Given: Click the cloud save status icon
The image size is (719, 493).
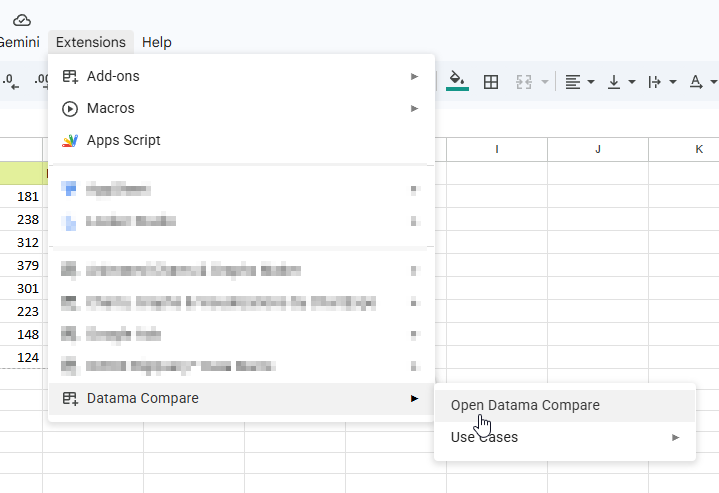Looking at the screenshot, I should 22,20.
